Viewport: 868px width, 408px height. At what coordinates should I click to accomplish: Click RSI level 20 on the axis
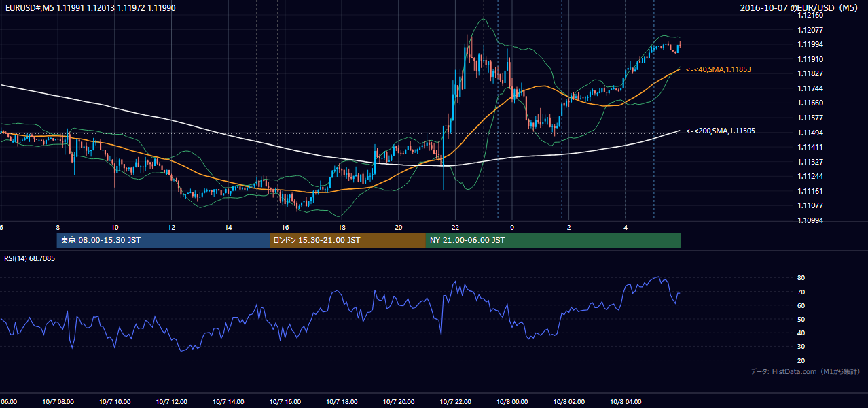pyautogui.click(x=801, y=360)
